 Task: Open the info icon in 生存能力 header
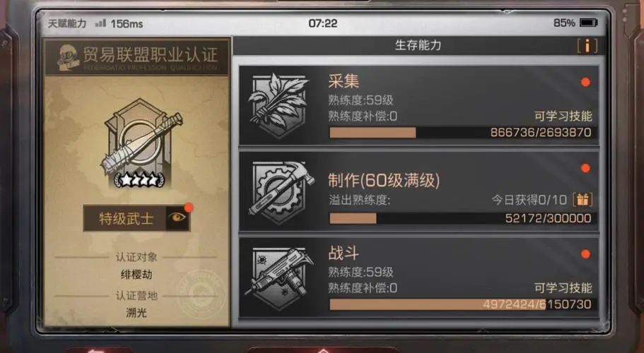587,45
